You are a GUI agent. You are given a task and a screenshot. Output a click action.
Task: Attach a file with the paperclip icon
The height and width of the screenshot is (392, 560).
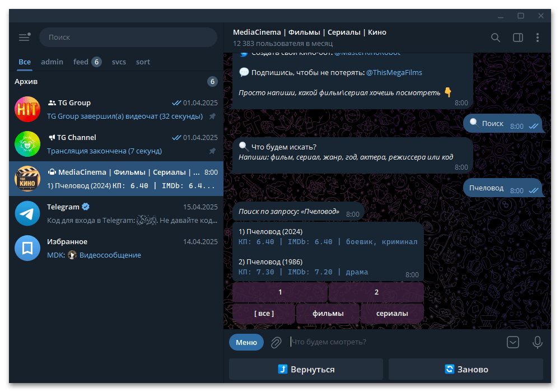pyautogui.click(x=276, y=342)
